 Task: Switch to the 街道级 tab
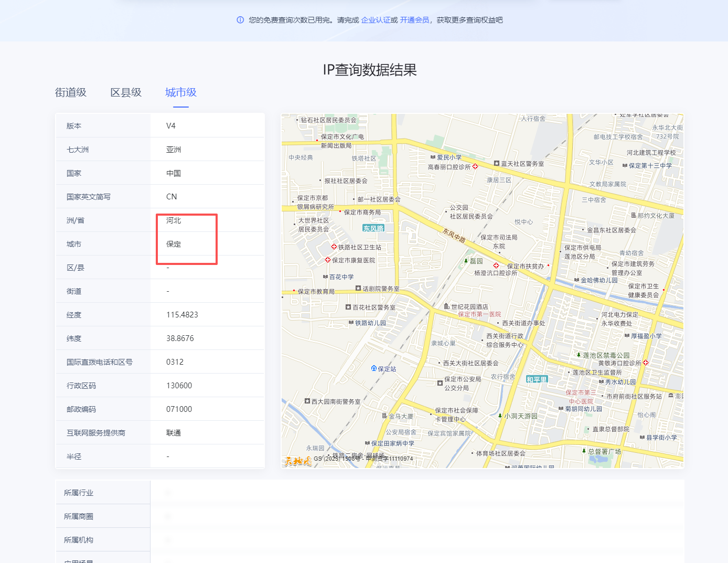[71, 92]
